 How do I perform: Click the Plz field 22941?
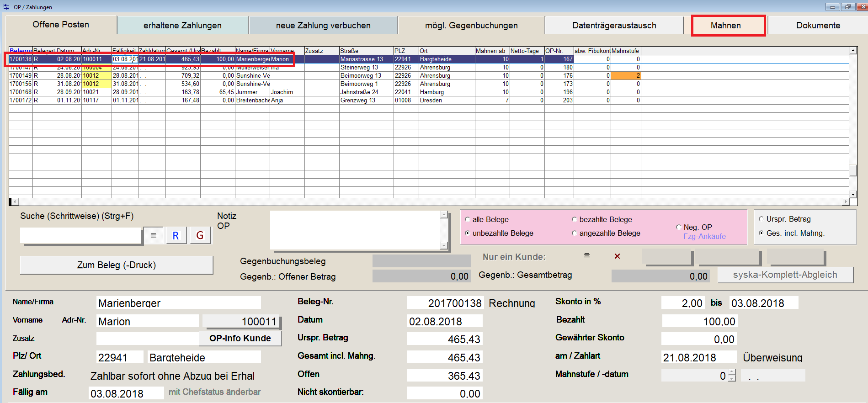(120, 357)
